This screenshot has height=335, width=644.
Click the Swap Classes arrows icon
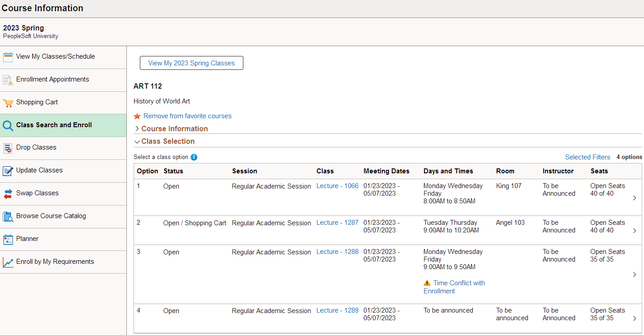[8, 193]
